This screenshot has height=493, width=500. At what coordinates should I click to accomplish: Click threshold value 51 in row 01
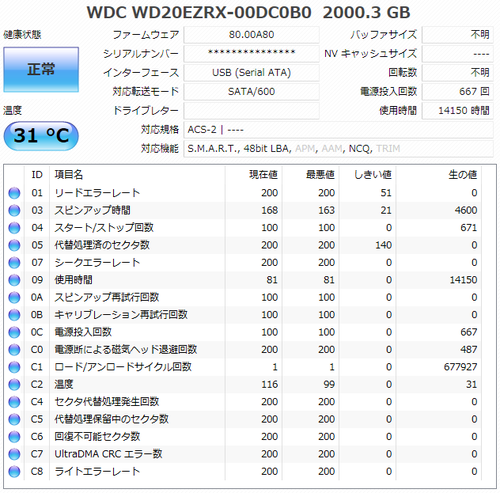coord(386,193)
